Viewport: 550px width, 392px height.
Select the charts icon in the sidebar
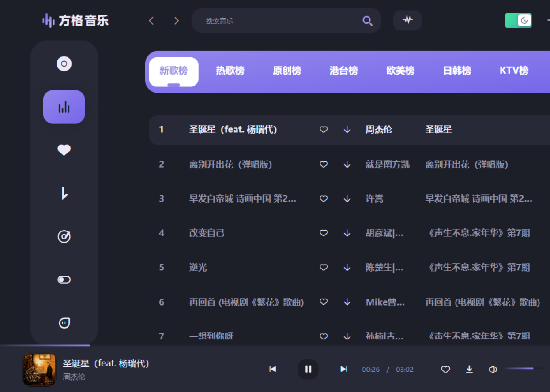click(x=64, y=107)
